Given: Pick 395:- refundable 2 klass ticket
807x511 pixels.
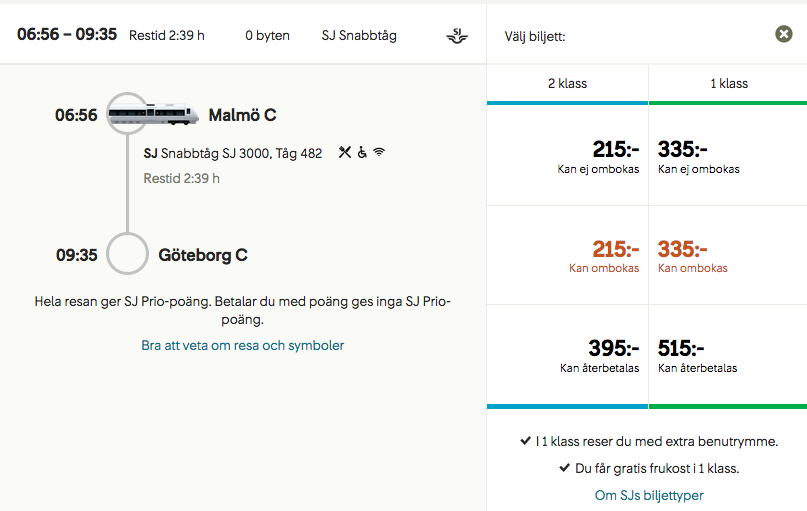Looking at the screenshot, I should tap(567, 355).
